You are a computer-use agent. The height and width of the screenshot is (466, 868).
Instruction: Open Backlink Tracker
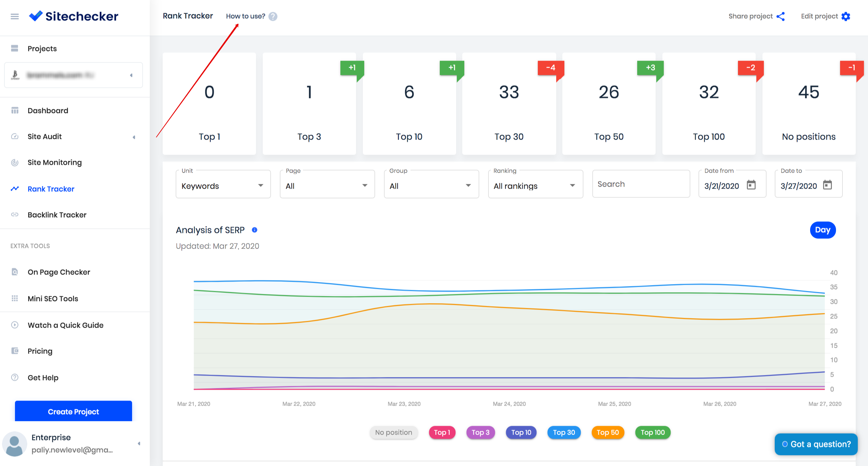tap(57, 215)
